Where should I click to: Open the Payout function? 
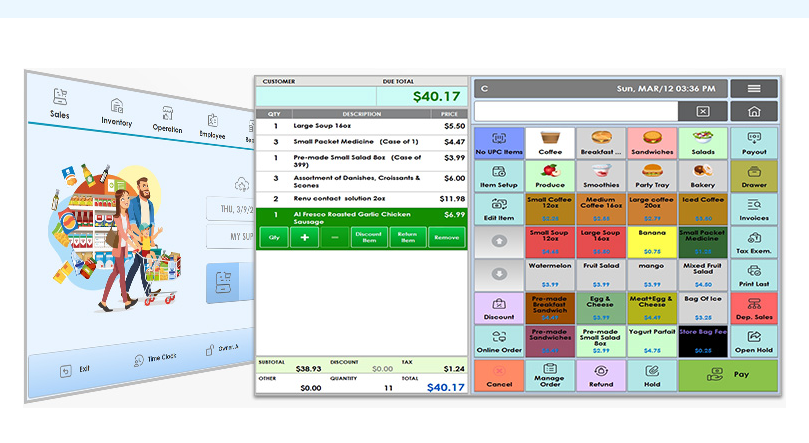pos(754,143)
